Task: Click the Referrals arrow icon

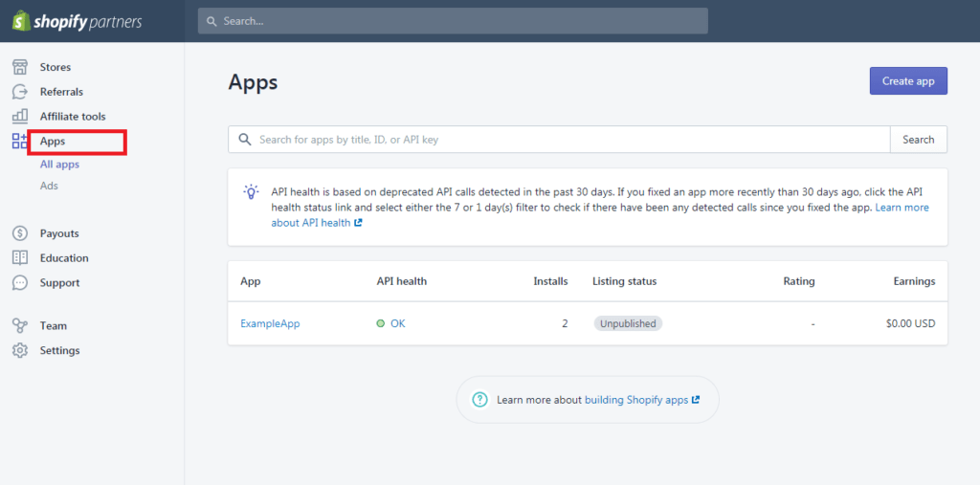Action: click(x=20, y=92)
